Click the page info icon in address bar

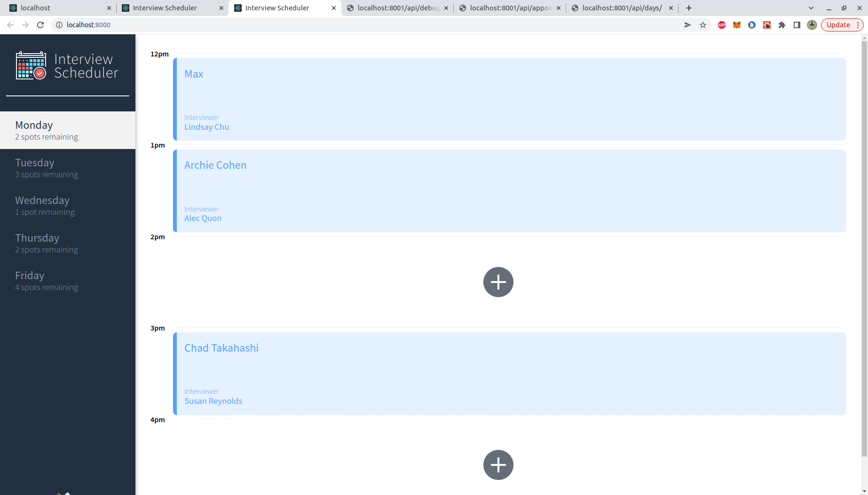[59, 25]
